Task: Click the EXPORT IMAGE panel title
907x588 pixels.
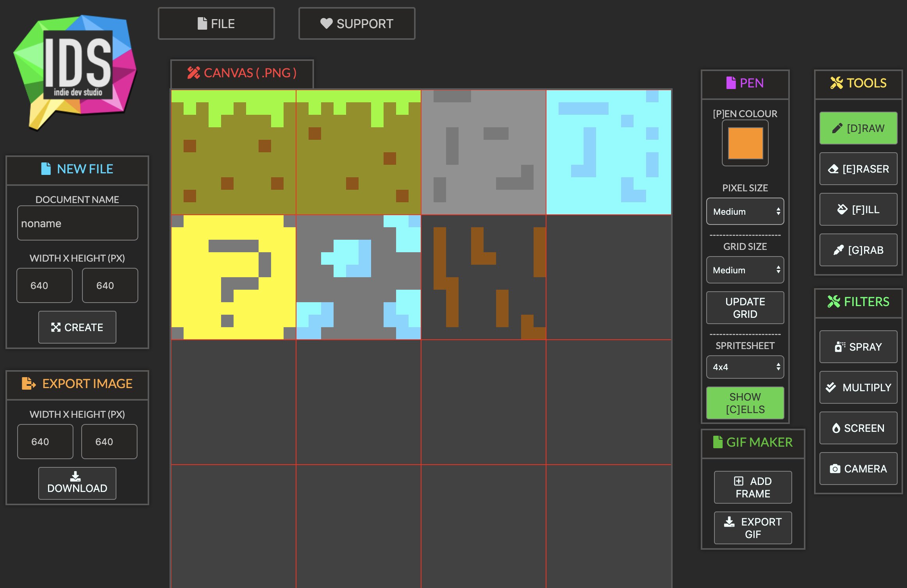Action: click(87, 383)
